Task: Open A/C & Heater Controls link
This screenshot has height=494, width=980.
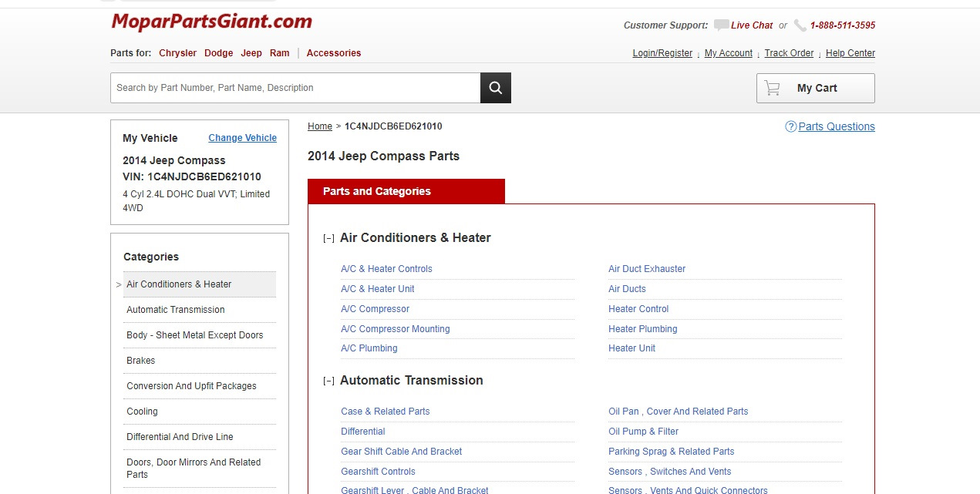Action: click(x=386, y=269)
